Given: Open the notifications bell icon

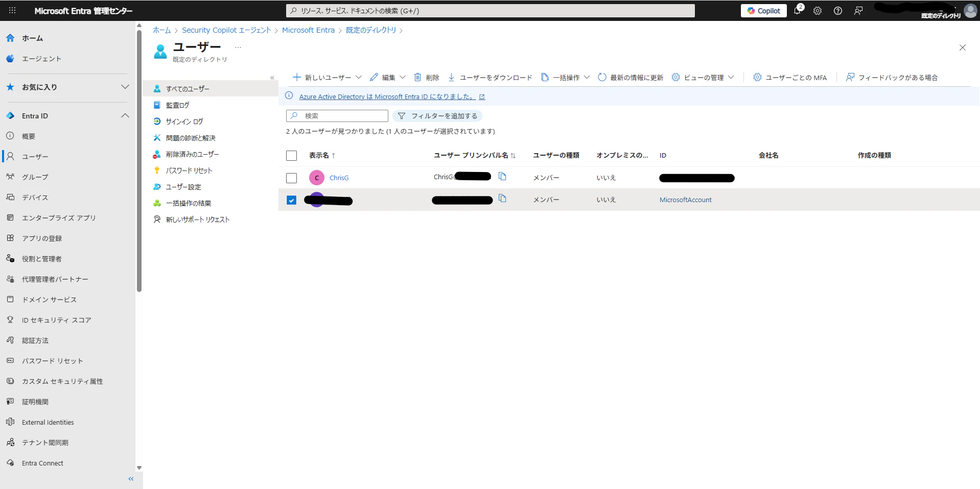Looking at the screenshot, I should (x=797, y=10).
